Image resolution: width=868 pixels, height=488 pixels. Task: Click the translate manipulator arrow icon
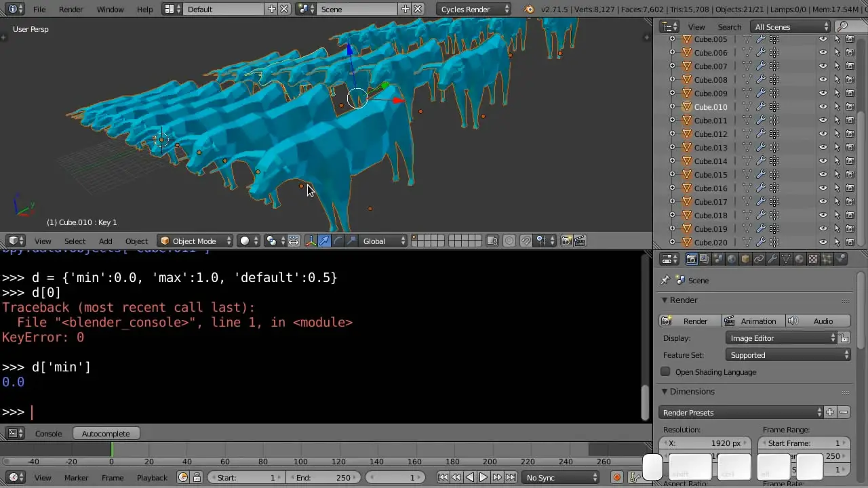click(x=324, y=241)
